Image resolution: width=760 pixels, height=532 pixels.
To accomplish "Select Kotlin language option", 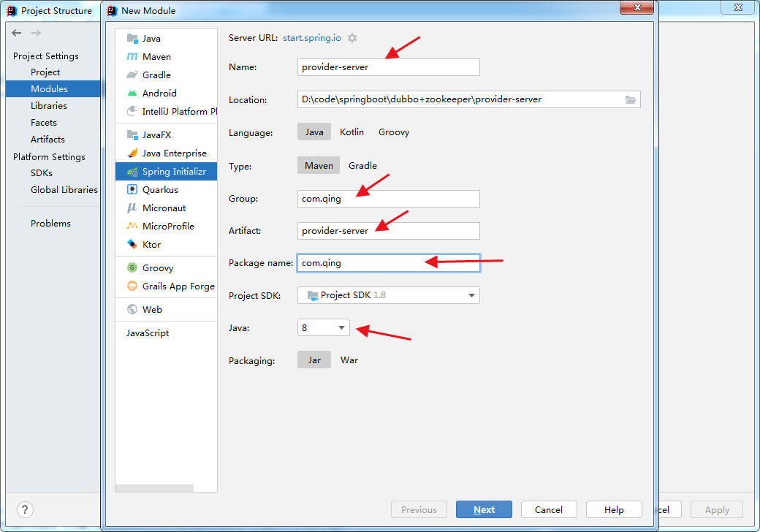I will point(352,132).
